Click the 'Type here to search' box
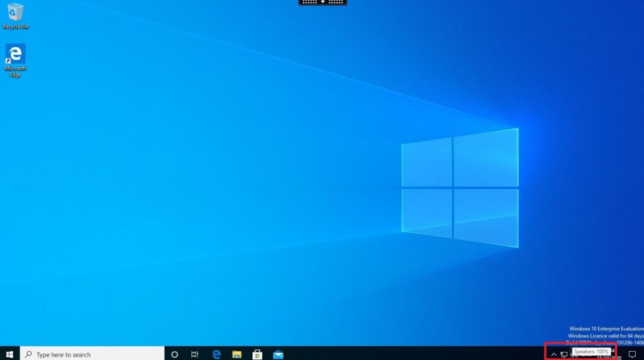 click(x=92, y=354)
